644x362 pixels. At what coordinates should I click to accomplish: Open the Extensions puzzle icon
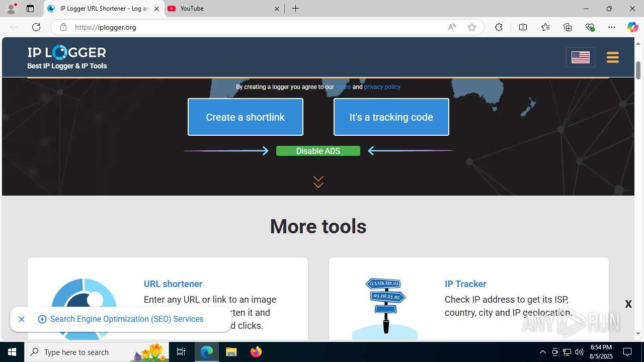[499, 27]
